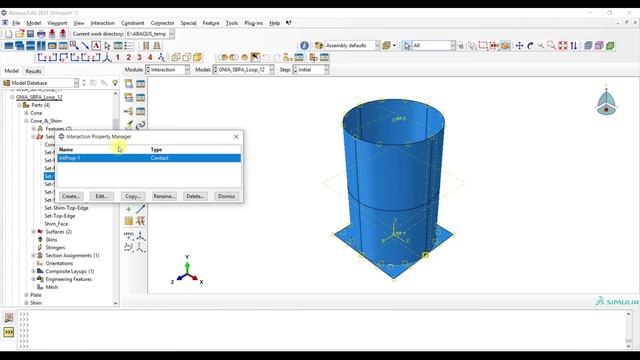Image resolution: width=640 pixels, height=360 pixels.
Task: Enable hidden render style purple cube icon
Action: click(x=599, y=46)
